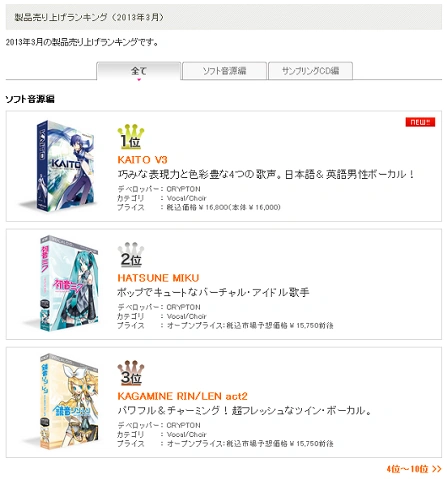Open the KAGAMINE RIN/LEN act2 link
Viewport: 447px width, 479px height.
coord(182,396)
